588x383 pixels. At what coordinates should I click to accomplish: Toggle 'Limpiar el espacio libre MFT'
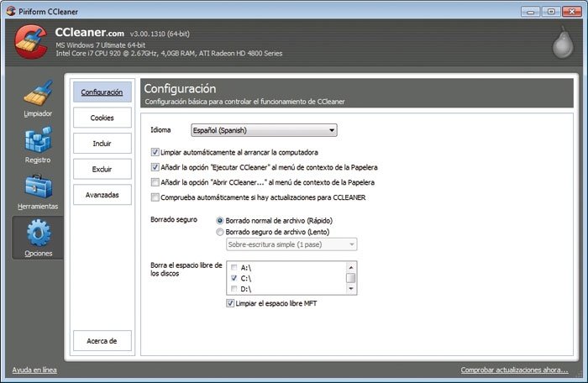[230, 303]
